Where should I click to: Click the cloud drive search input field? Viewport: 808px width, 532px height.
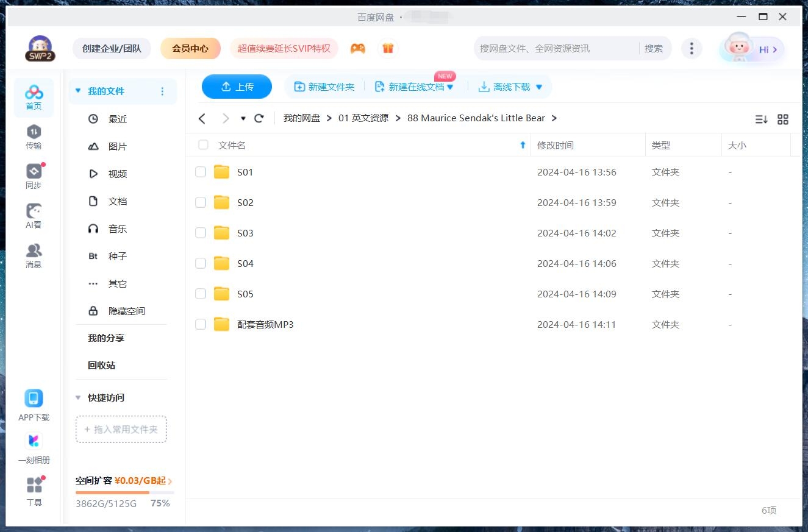(x=555, y=48)
